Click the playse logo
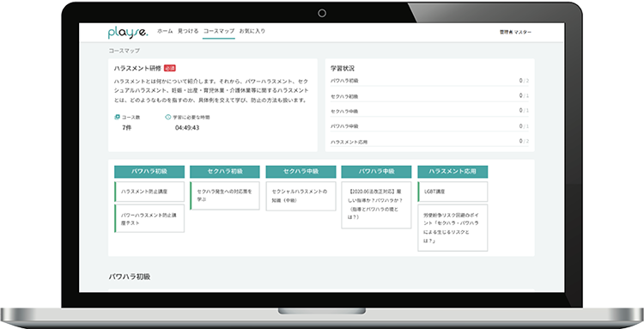Viewport: 644px width, 329px height. [128, 33]
